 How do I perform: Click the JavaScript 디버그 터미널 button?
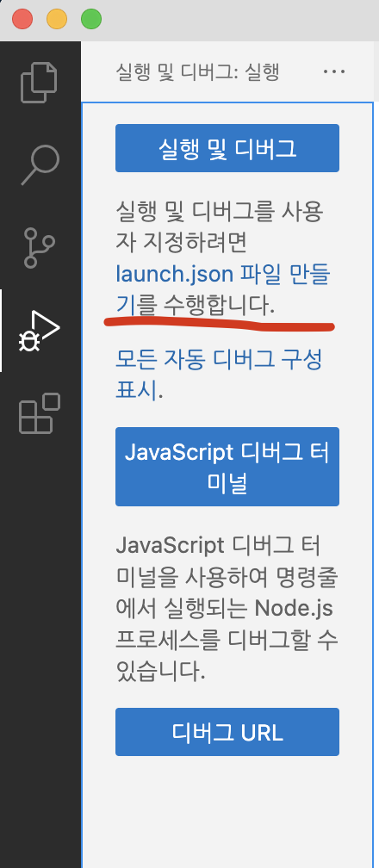pos(227,467)
